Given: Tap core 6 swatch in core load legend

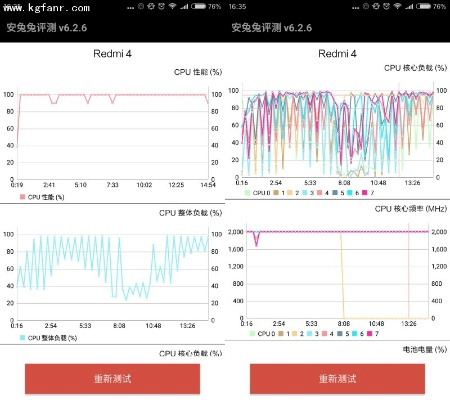Looking at the screenshot, I should [350, 193].
